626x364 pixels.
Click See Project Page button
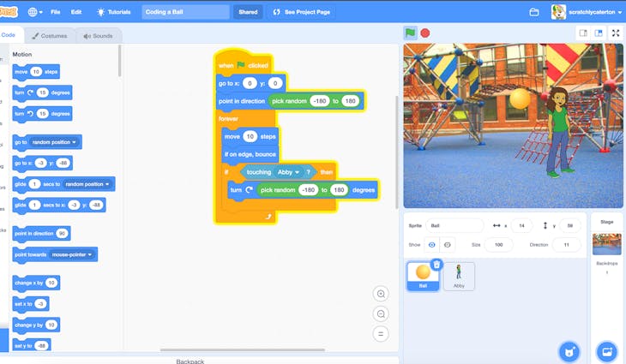301,12
